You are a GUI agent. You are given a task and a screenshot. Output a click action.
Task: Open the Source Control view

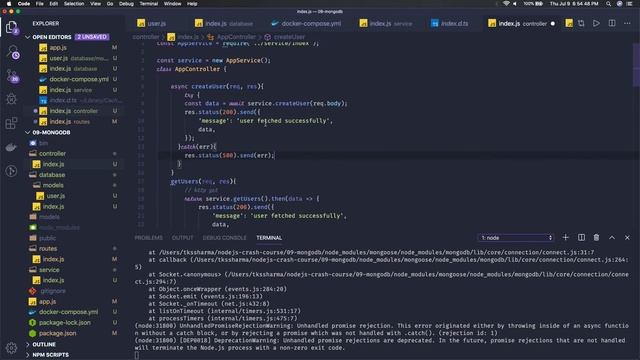point(12,76)
